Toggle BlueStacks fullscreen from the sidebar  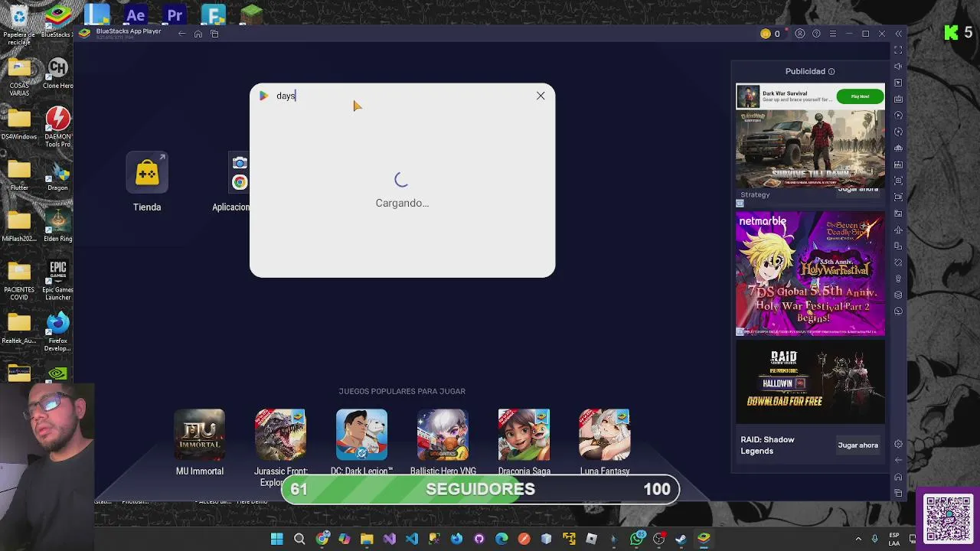pyautogui.click(x=899, y=50)
